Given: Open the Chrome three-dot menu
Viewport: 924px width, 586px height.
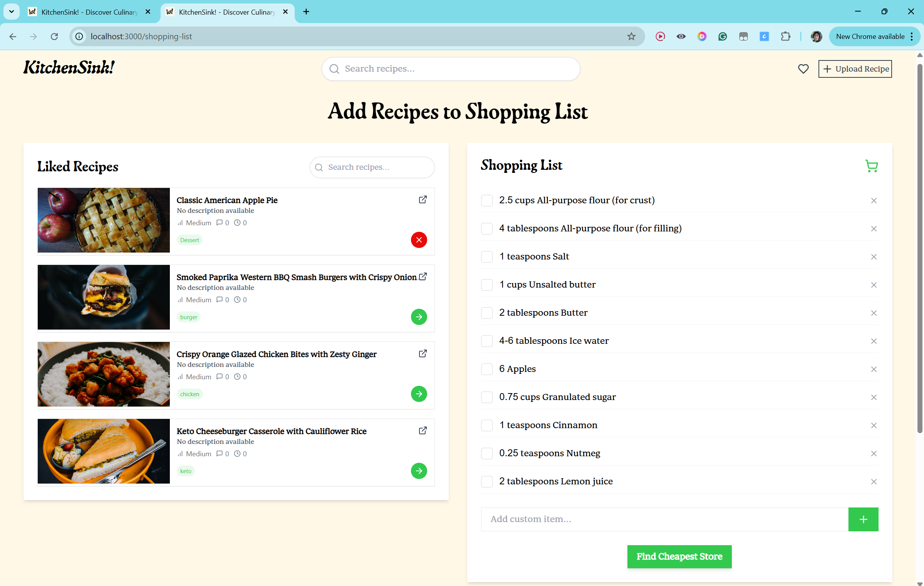Looking at the screenshot, I should 912,37.
